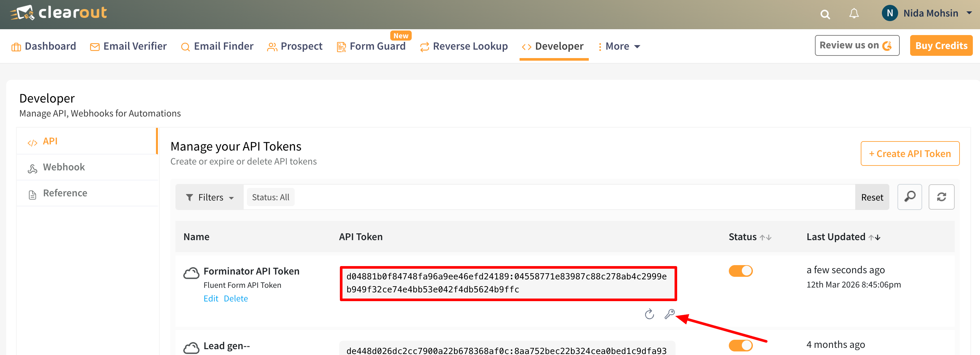
Task: Edit the Forminator API Token
Action: pyautogui.click(x=211, y=298)
